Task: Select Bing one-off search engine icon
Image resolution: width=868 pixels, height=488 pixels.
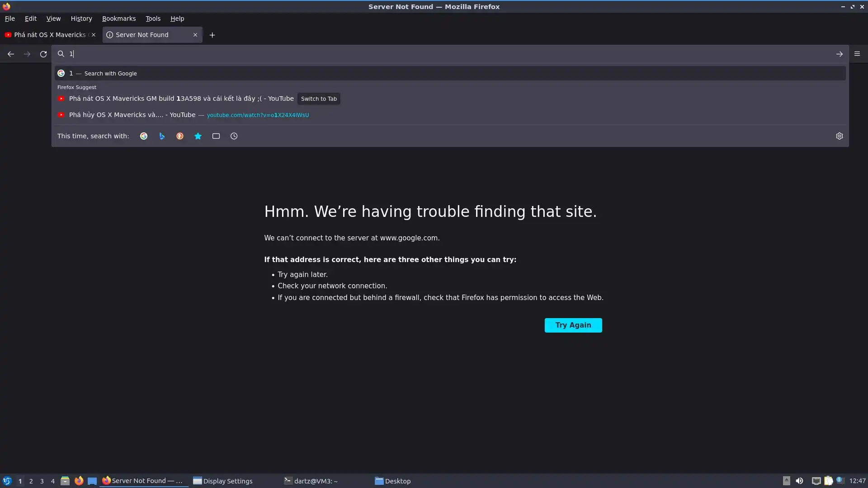Action: tap(162, 136)
